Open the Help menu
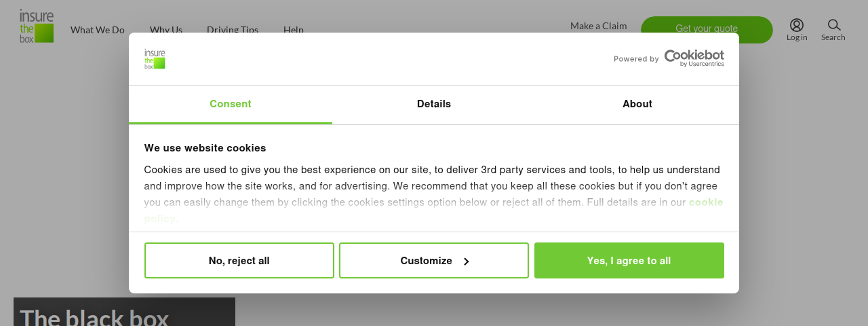Viewport: 868px width, 326px height. (x=294, y=29)
